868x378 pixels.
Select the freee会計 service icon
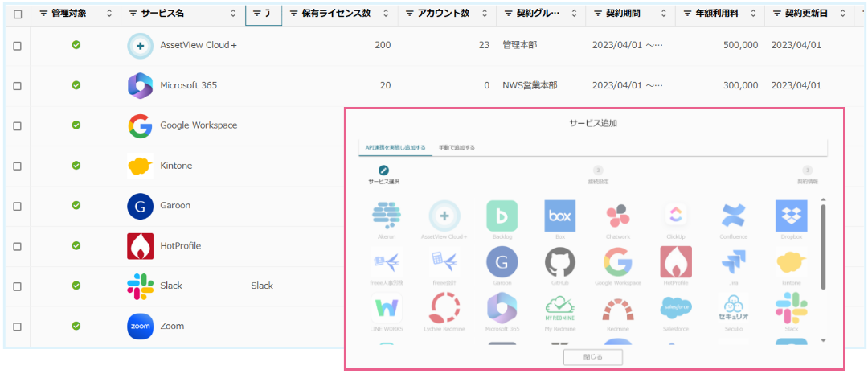[x=444, y=261]
